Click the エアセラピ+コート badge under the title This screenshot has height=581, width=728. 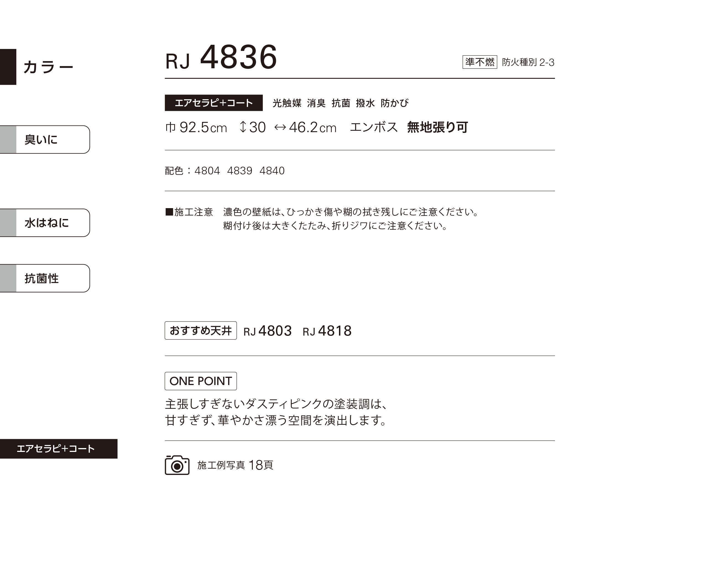[x=214, y=103]
